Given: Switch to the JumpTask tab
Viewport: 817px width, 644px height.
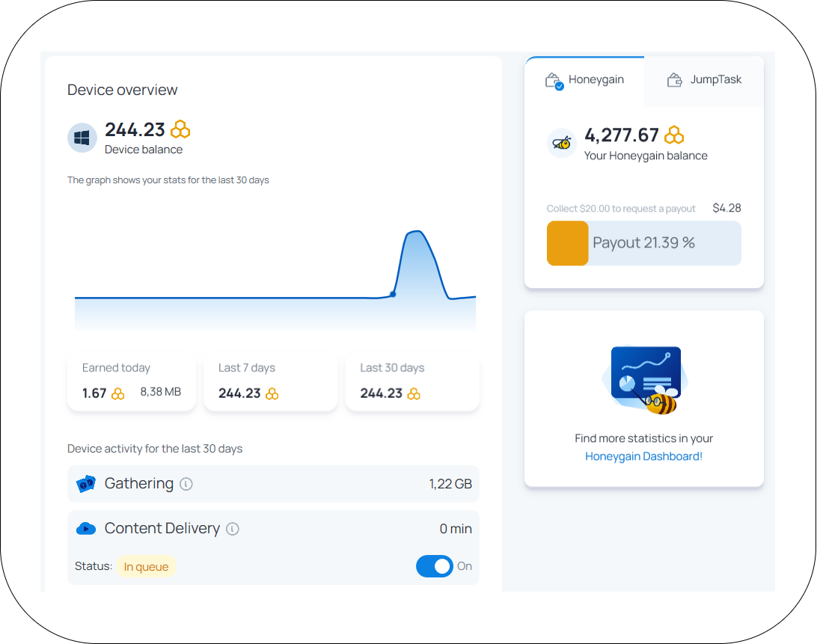Looking at the screenshot, I should tap(704, 80).
